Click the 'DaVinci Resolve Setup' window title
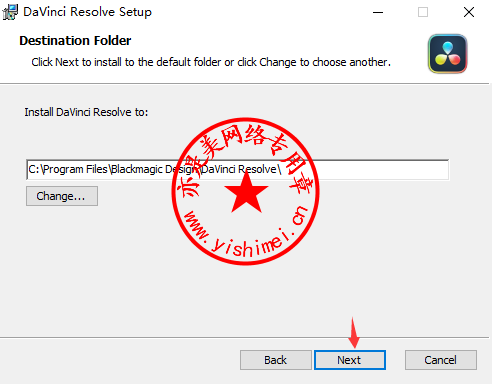492x384 pixels. click(x=88, y=12)
